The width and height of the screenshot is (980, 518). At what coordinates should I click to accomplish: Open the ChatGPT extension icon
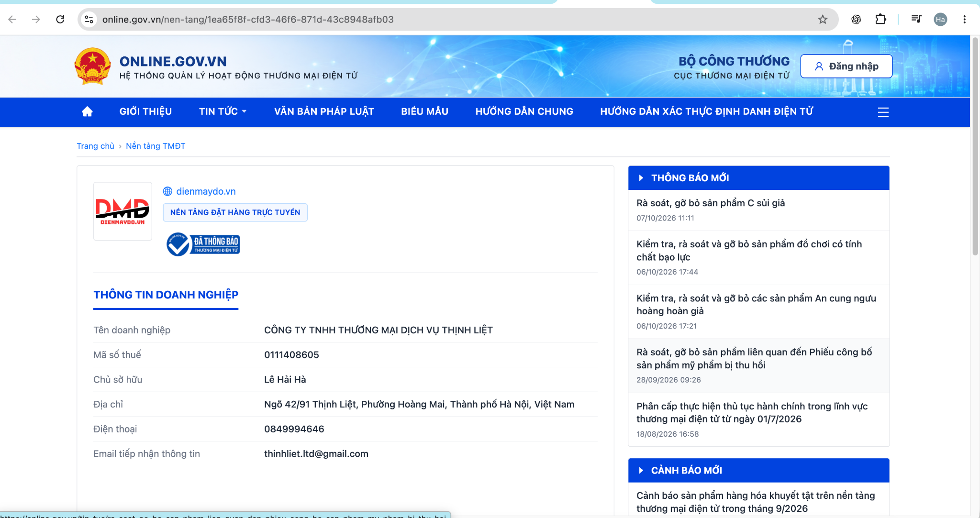856,19
